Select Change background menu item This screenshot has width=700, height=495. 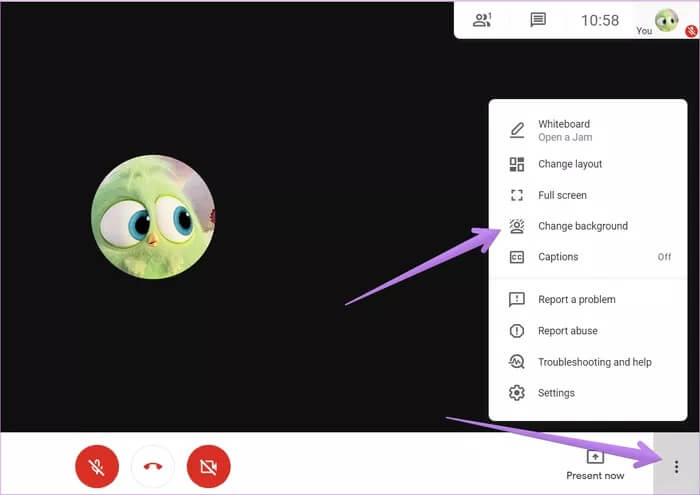pos(588,226)
